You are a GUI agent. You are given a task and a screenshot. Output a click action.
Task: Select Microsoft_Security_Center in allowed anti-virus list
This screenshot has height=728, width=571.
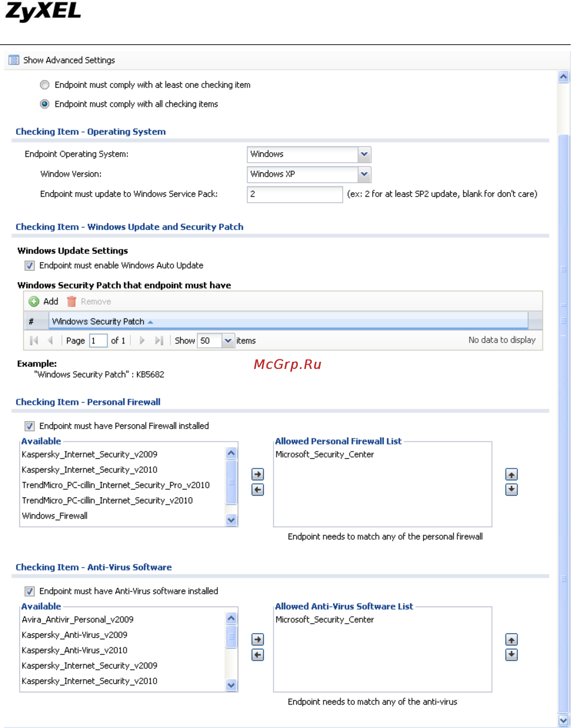click(x=325, y=620)
